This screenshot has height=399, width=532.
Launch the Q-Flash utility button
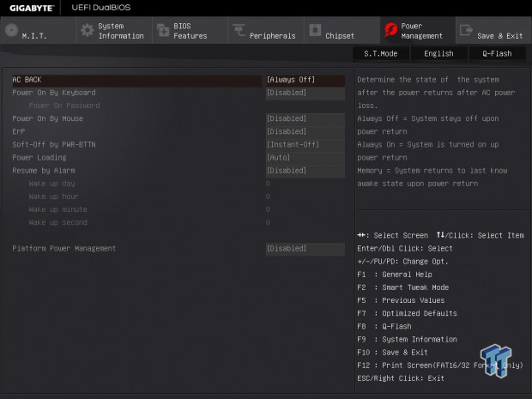click(497, 53)
